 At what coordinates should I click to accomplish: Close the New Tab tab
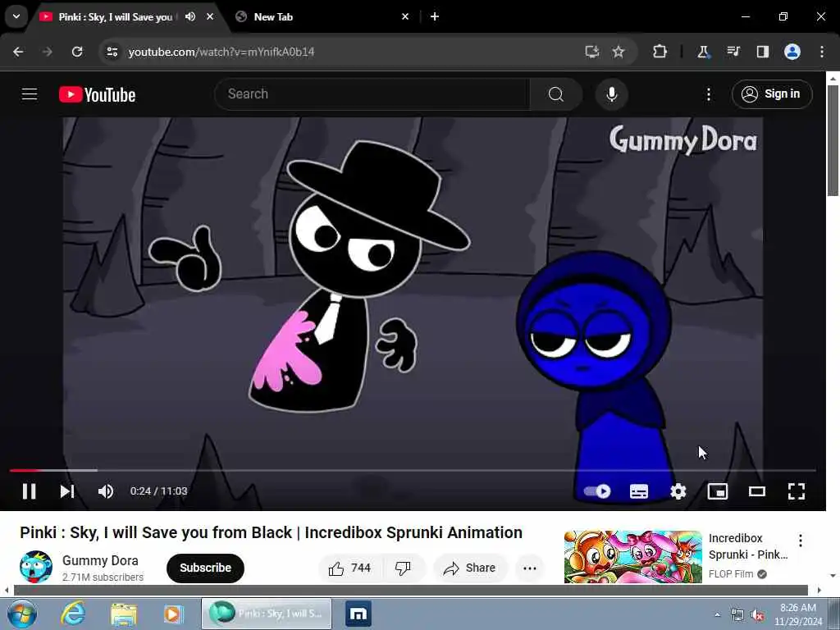[x=405, y=16]
